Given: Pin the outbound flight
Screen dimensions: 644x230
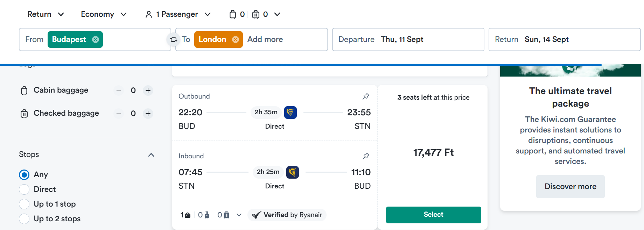Looking at the screenshot, I should pyautogui.click(x=366, y=96).
